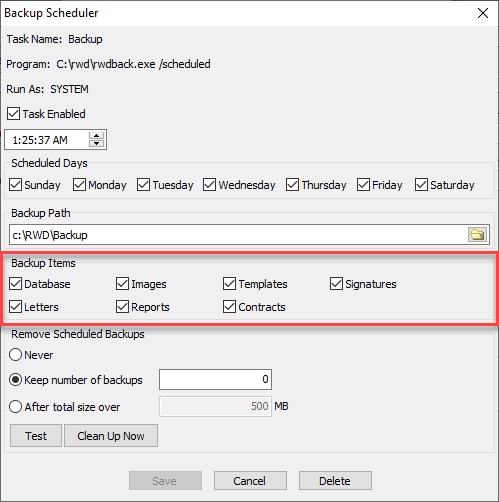Run the Test button
The height and width of the screenshot is (502, 499).
[36, 436]
